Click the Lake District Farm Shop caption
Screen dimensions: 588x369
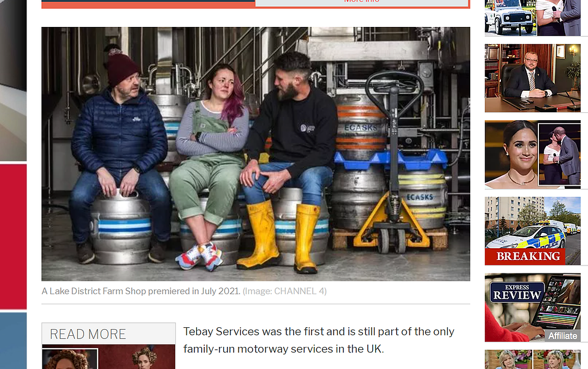(x=141, y=291)
